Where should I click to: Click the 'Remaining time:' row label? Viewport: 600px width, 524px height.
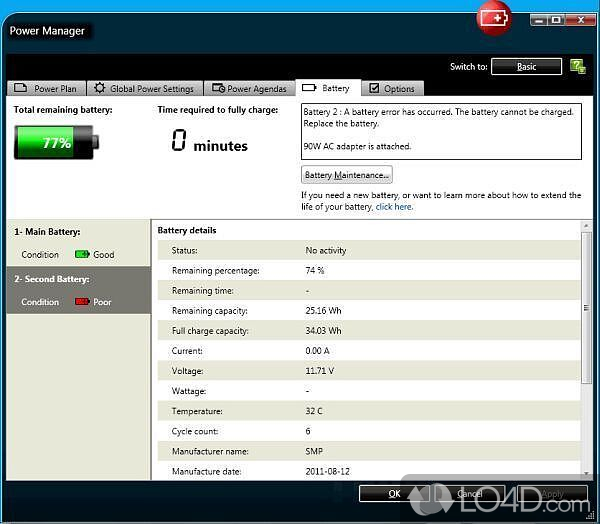[203, 291]
